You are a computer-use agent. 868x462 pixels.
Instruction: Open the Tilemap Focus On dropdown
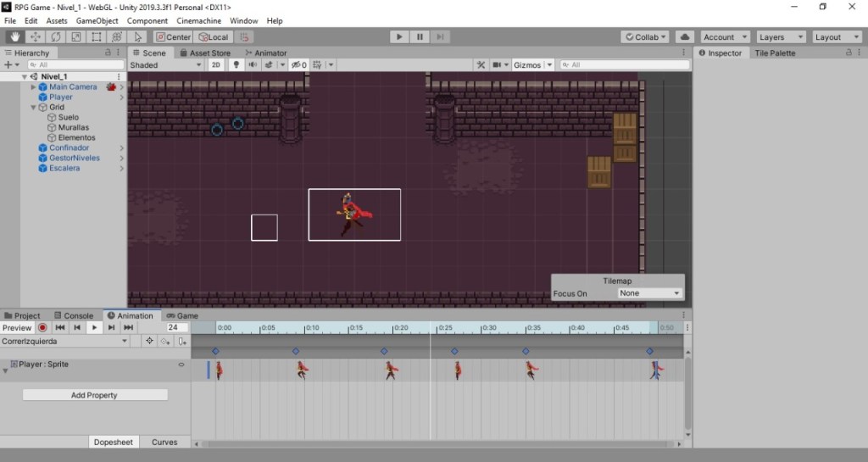[x=649, y=293]
